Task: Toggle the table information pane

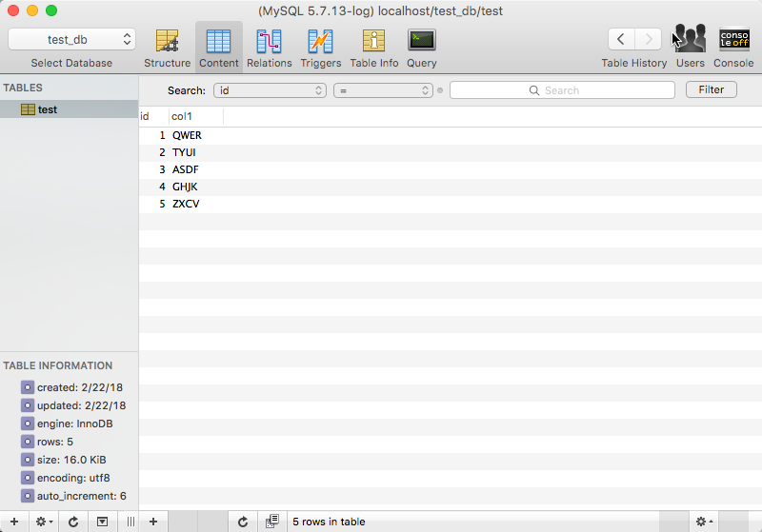Action: (x=102, y=522)
